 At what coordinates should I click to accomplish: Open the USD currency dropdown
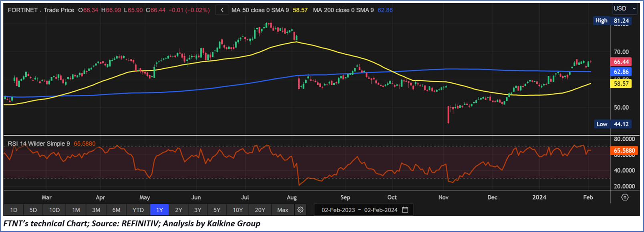coord(624,8)
